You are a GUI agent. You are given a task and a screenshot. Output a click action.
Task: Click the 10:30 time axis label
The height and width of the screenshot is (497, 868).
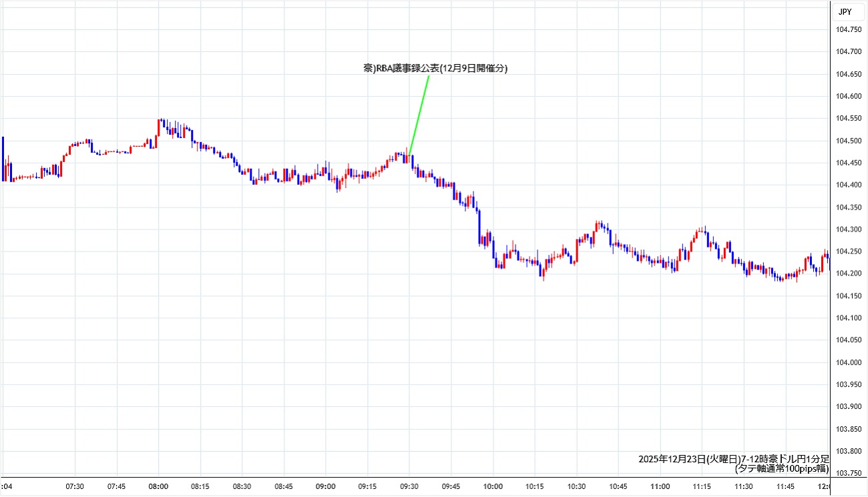click(577, 486)
